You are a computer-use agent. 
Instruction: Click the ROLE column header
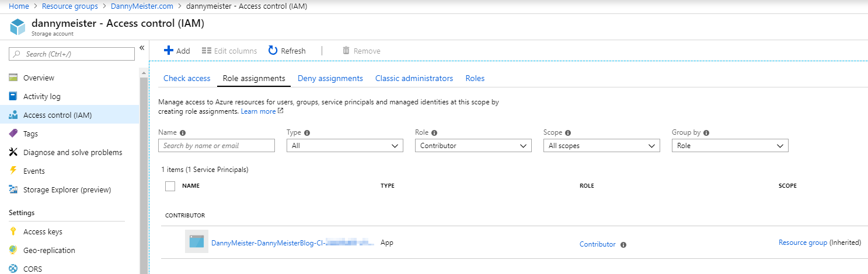(x=587, y=186)
